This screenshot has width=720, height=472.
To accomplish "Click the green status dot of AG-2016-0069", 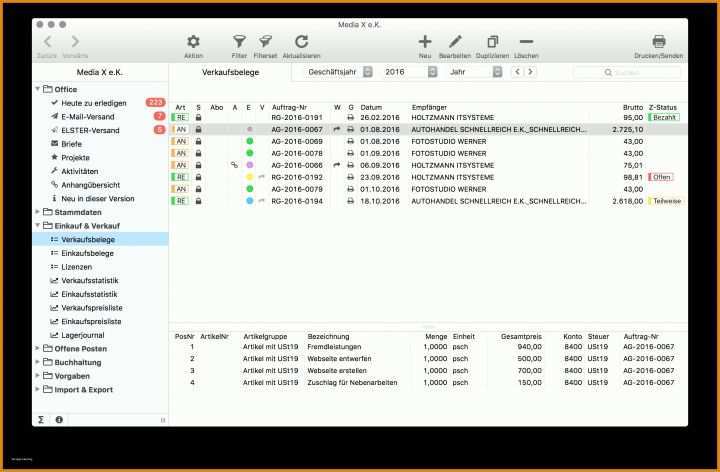I will [x=249, y=141].
